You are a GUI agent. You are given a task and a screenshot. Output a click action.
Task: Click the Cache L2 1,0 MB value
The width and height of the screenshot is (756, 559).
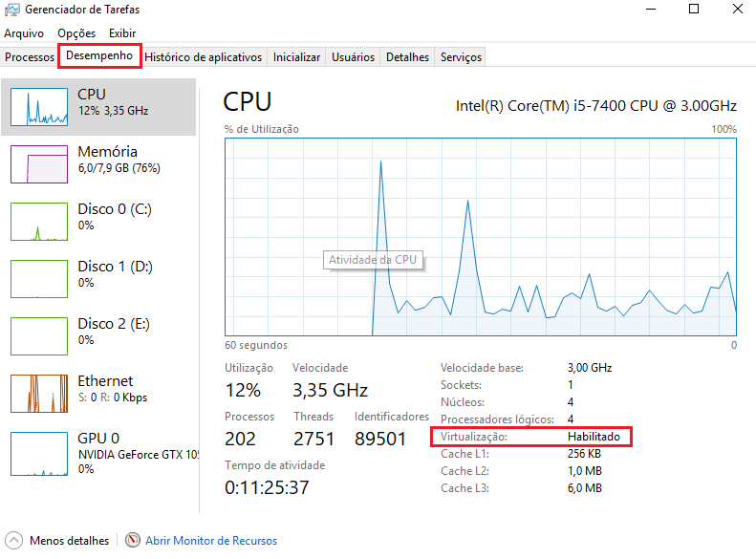pyautogui.click(x=585, y=471)
